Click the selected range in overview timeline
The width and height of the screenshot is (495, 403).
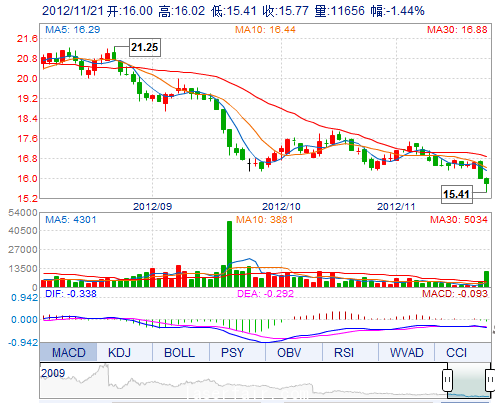[x=469, y=380]
